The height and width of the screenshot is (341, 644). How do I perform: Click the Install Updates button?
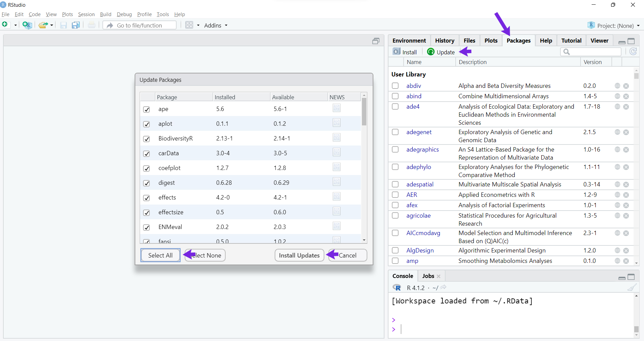click(299, 255)
